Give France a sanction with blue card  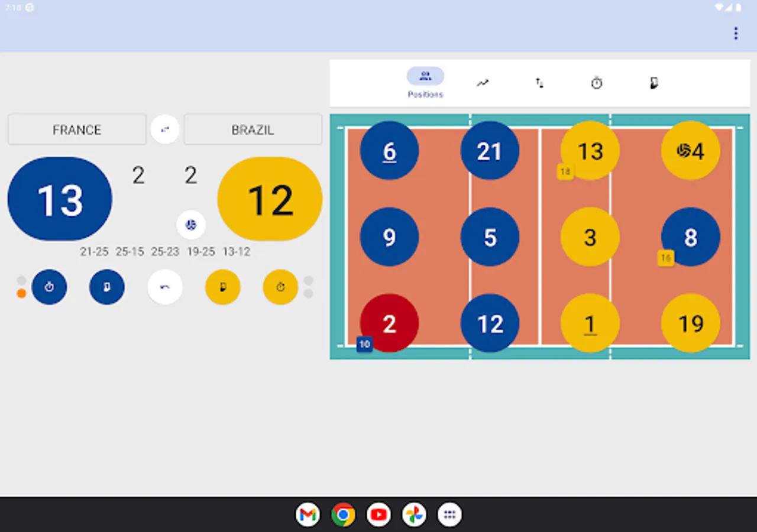(x=107, y=287)
